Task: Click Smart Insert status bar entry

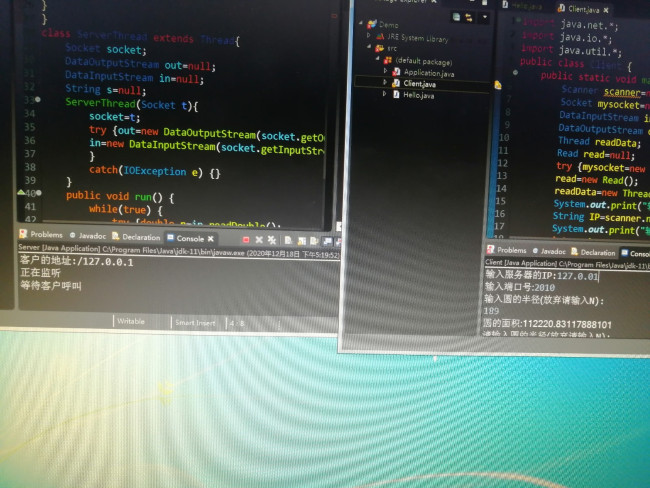Action: (x=195, y=323)
